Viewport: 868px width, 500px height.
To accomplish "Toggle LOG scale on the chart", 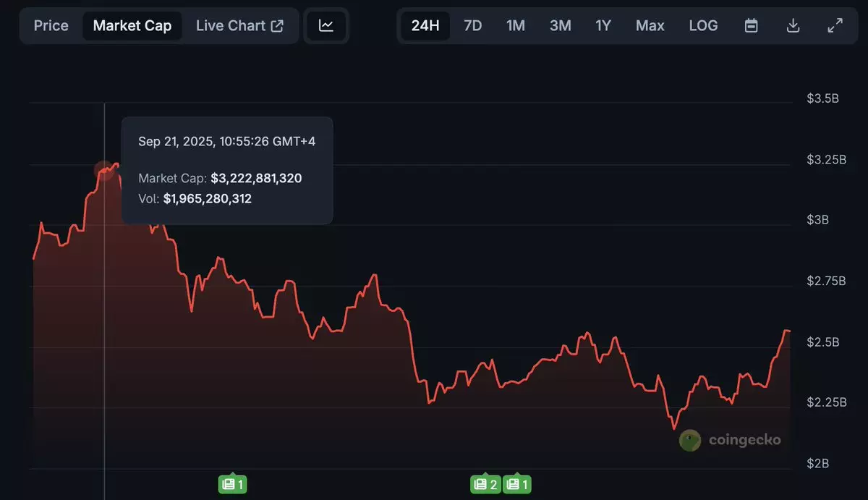I will point(703,26).
